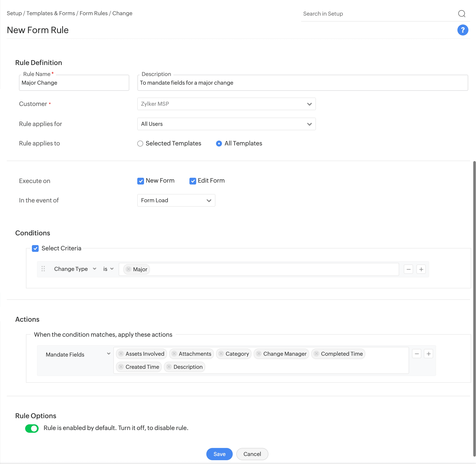The width and height of the screenshot is (476, 464).
Task: Remove the criteria row with minus
Action: [x=408, y=269]
